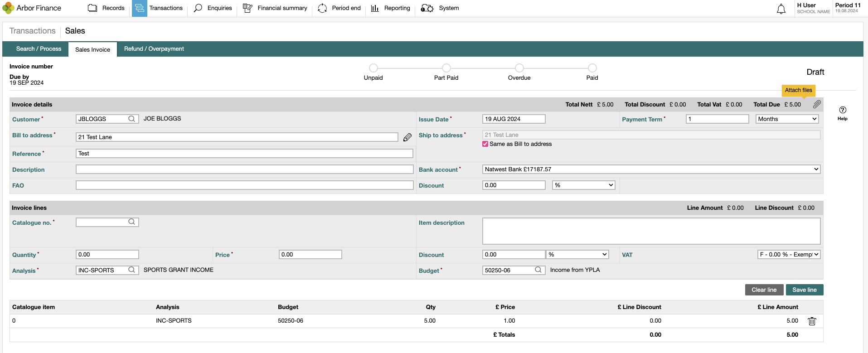
Task: Click the Analysis lookup magnifier icon
Action: click(131, 270)
